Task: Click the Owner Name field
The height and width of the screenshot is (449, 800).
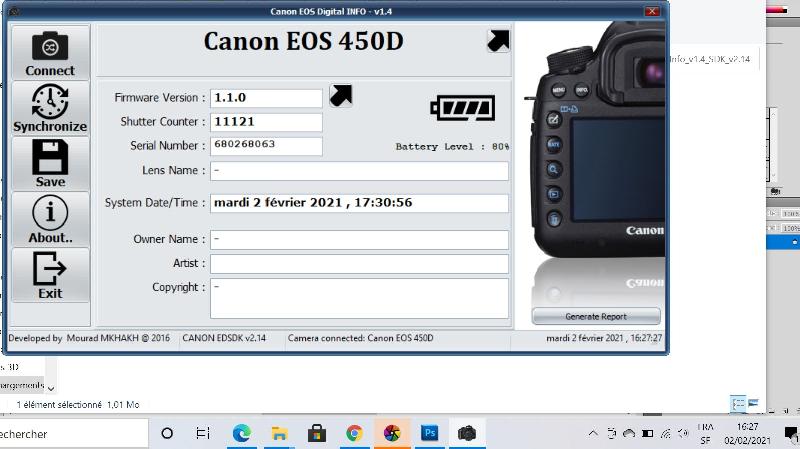Action: (x=359, y=240)
